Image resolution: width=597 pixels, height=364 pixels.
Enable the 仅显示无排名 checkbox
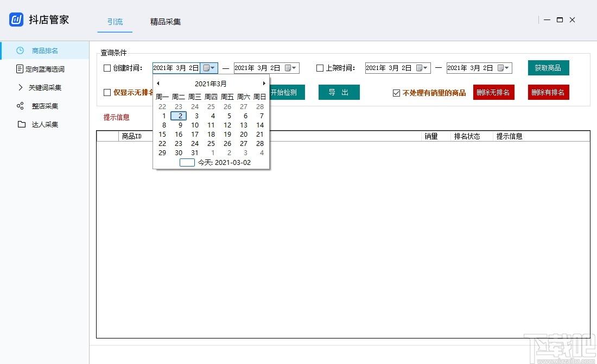pyautogui.click(x=107, y=93)
